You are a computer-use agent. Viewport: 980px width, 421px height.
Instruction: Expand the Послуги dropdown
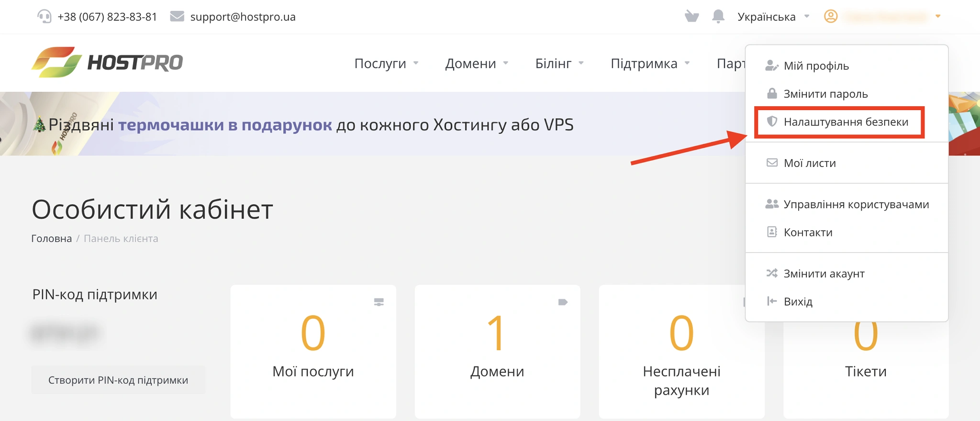380,63
